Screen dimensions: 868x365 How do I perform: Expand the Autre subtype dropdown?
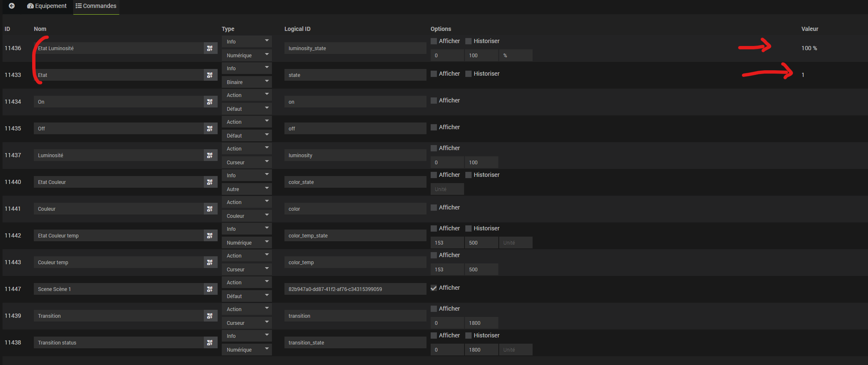click(247, 189)
